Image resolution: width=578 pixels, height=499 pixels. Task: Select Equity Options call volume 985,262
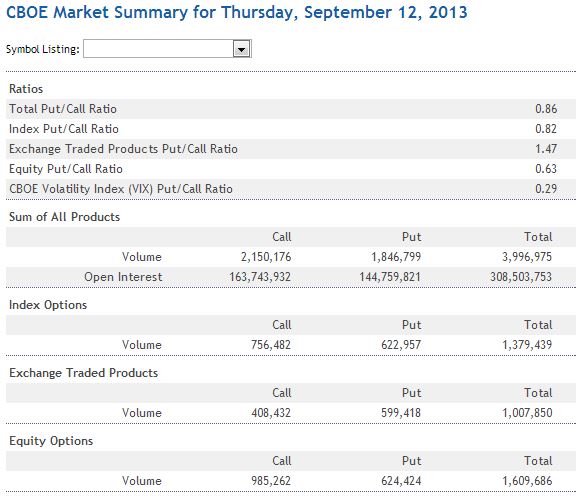[271, 481]
